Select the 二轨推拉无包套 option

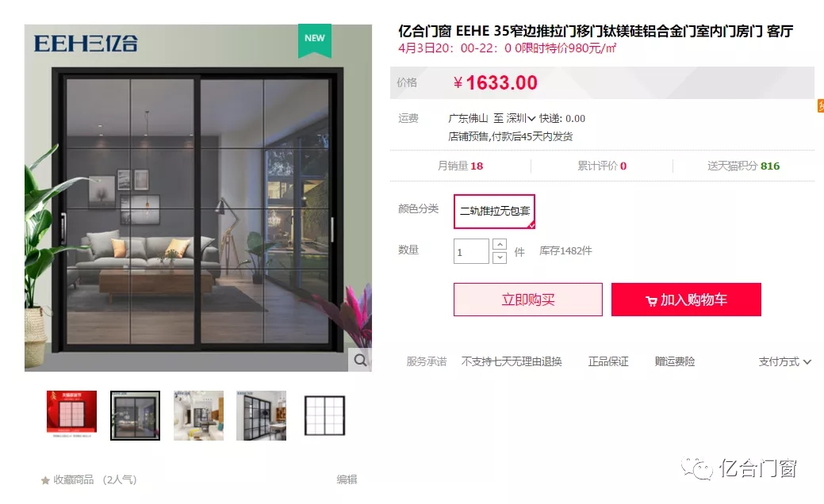pos(495,211)
